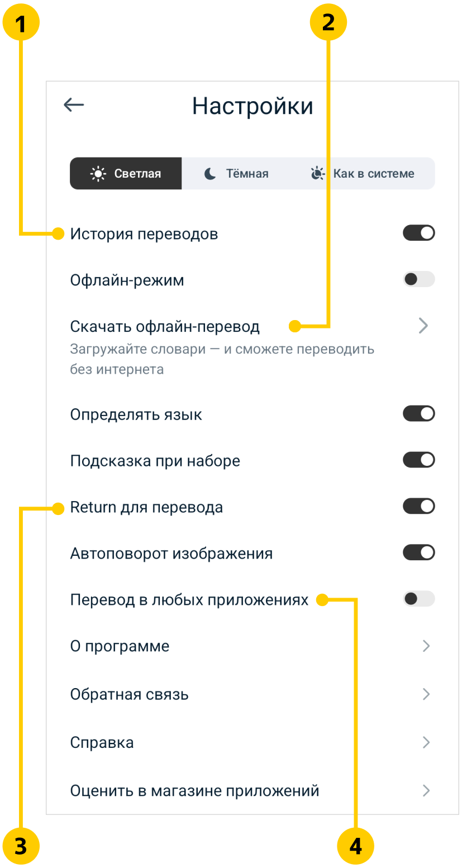Screen dimensions: 462x868
Task: Open Скачать офлайн-перевод chevron
Action: click(x=423, y=326)
